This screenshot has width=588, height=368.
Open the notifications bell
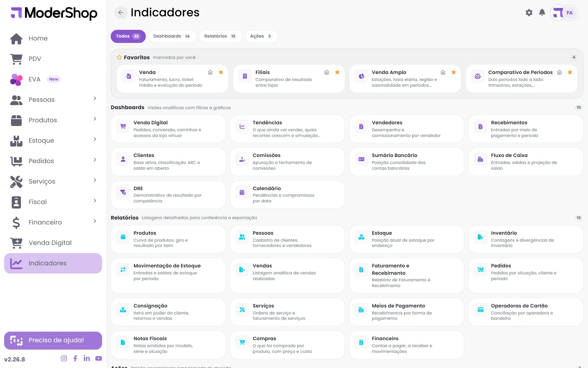coord(542,13)
